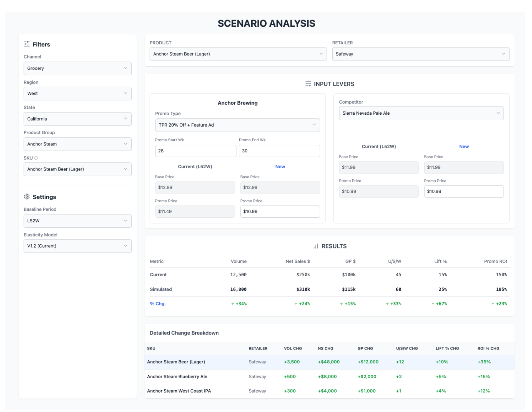The height and width of the screenshot is (412, 532).
Task: Open the Competitor product dropdown
Action: [x=421, y=113]
